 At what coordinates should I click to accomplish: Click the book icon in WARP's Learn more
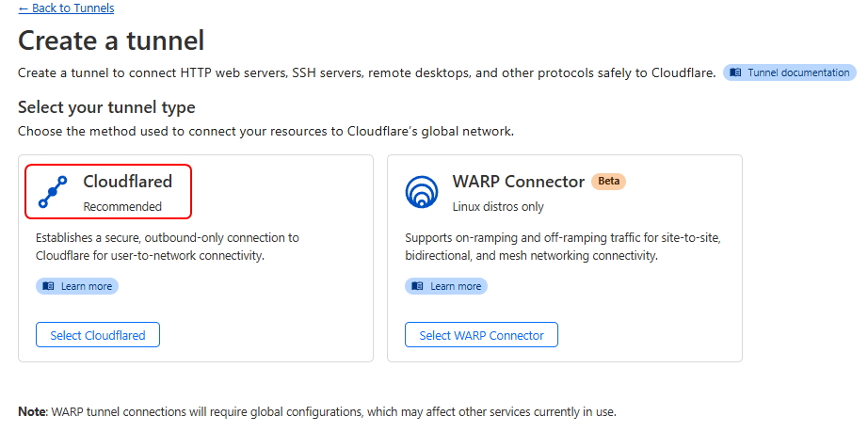418,286
